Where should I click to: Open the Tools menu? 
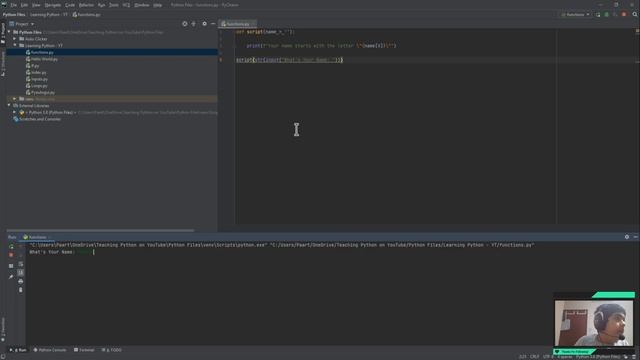point(114,5)
